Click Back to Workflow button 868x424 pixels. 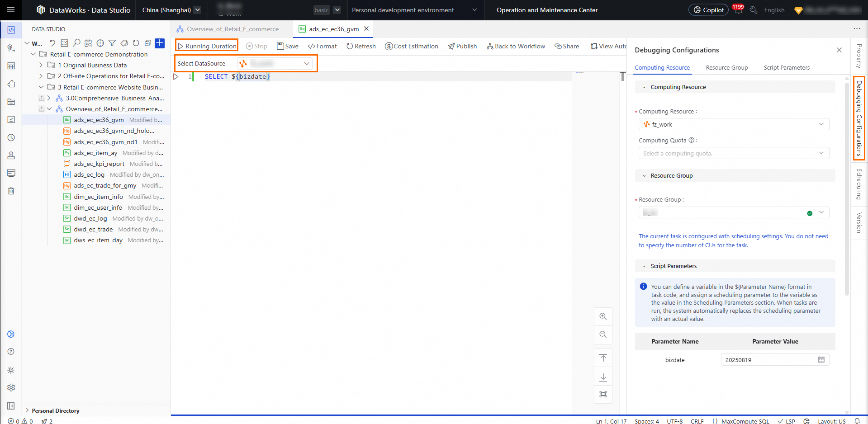click(x=516, y=46)
